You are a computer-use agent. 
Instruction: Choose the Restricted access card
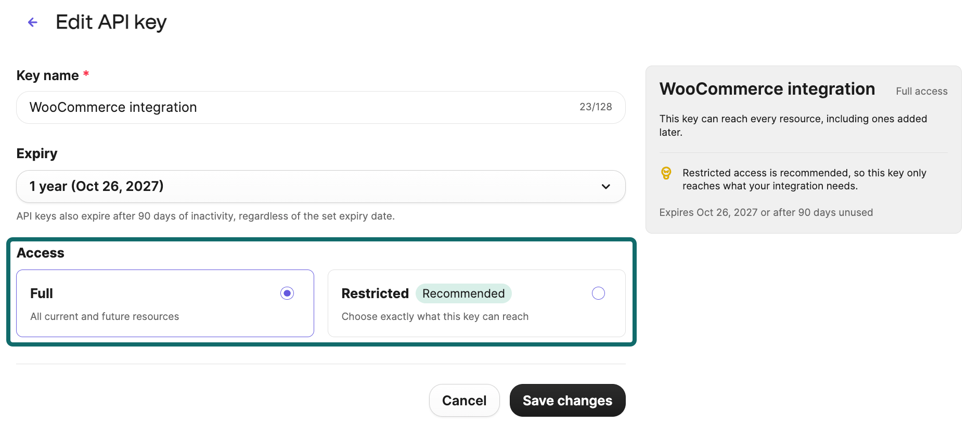coord(476,303)
